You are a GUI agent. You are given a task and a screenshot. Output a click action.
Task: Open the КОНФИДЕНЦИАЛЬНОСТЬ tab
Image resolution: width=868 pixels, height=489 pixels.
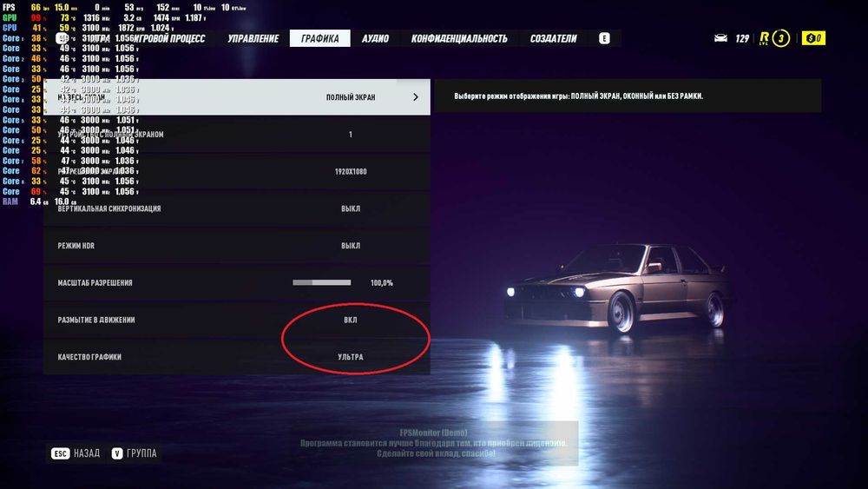point(459,38)
